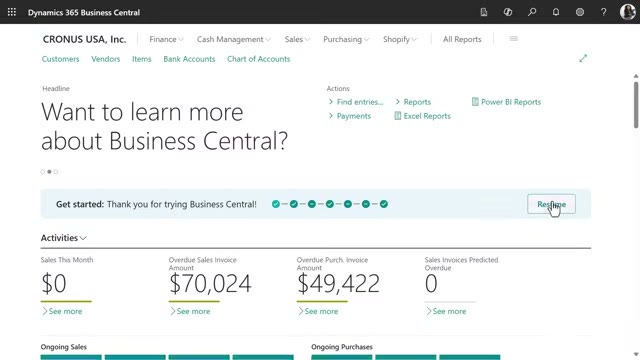Click Dynamics 365 Business Central title
Viewport: 640px width, 360px height.
(84, 12)
